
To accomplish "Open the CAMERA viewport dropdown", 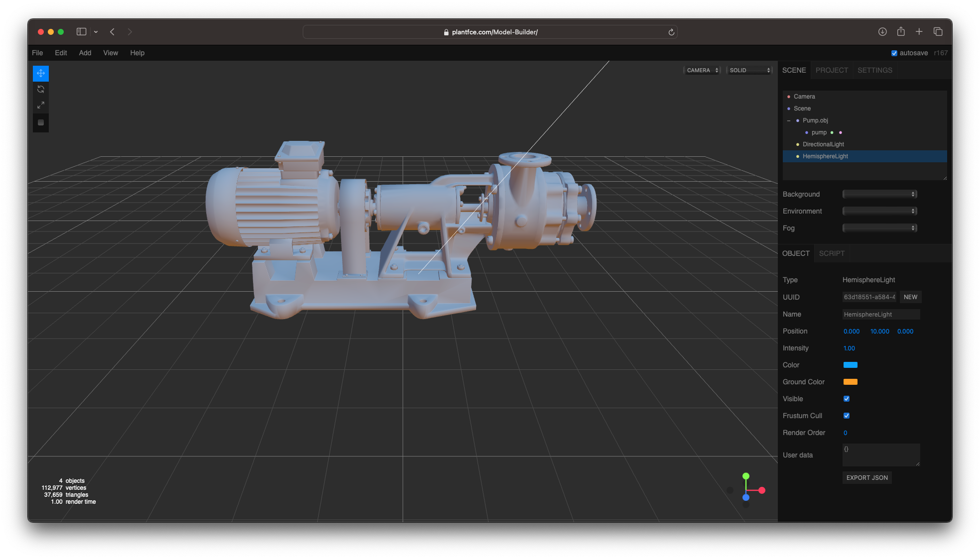I will [702, 70].
